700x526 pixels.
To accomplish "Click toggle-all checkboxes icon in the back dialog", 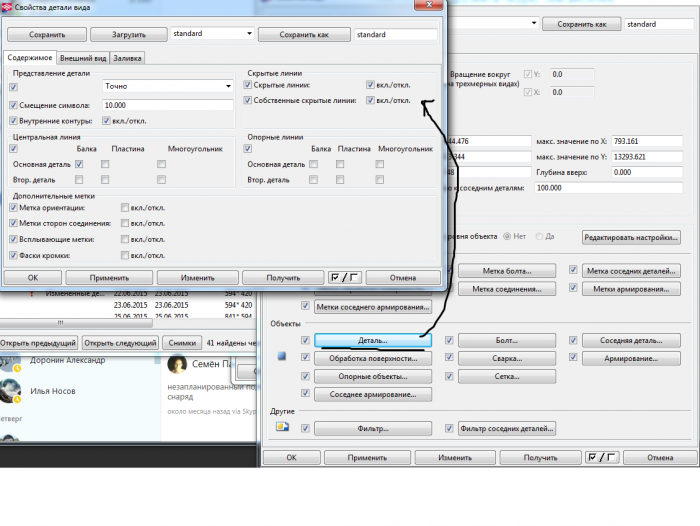I will click(601, 457).
